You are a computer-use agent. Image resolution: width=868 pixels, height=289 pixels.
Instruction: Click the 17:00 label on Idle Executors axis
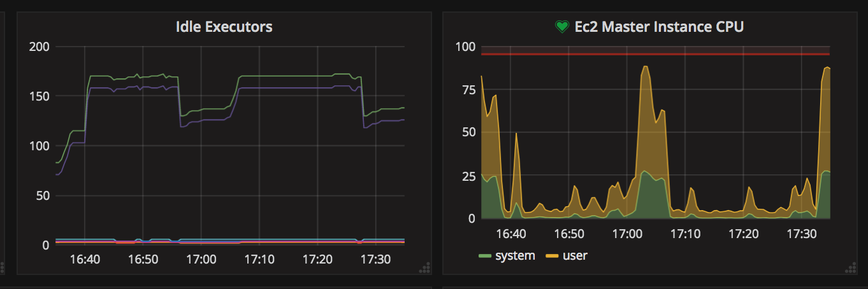(x=201, y=259)
